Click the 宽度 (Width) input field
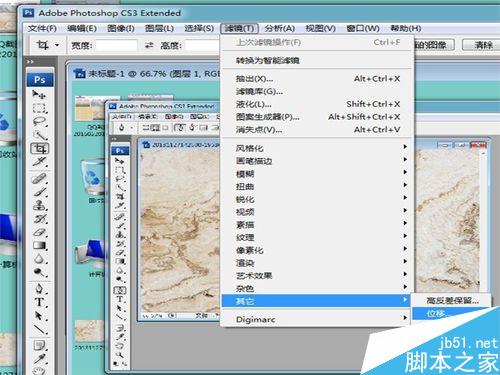The image size is (500, 375). click(117, 45)
